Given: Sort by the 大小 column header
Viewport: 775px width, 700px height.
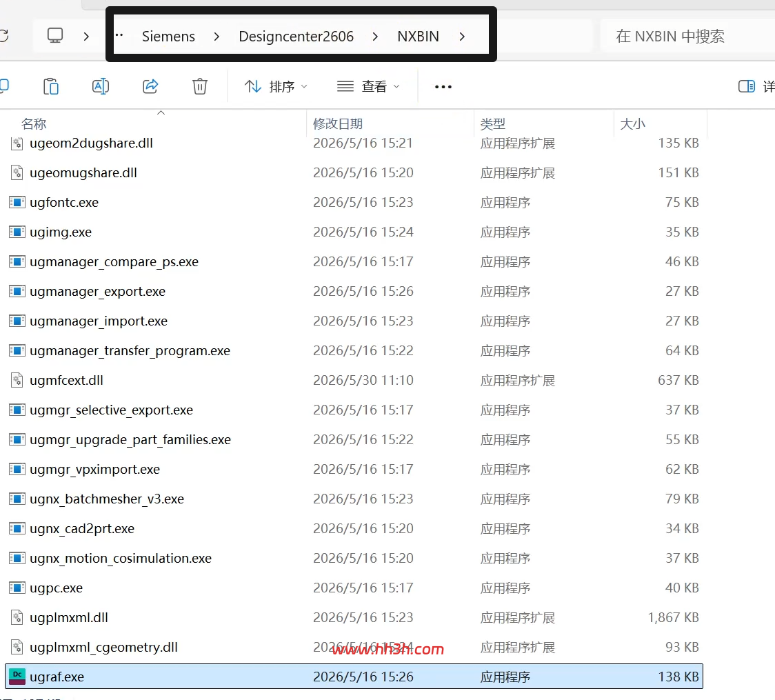Looking at the screenshot, I should tap(633, 123).
